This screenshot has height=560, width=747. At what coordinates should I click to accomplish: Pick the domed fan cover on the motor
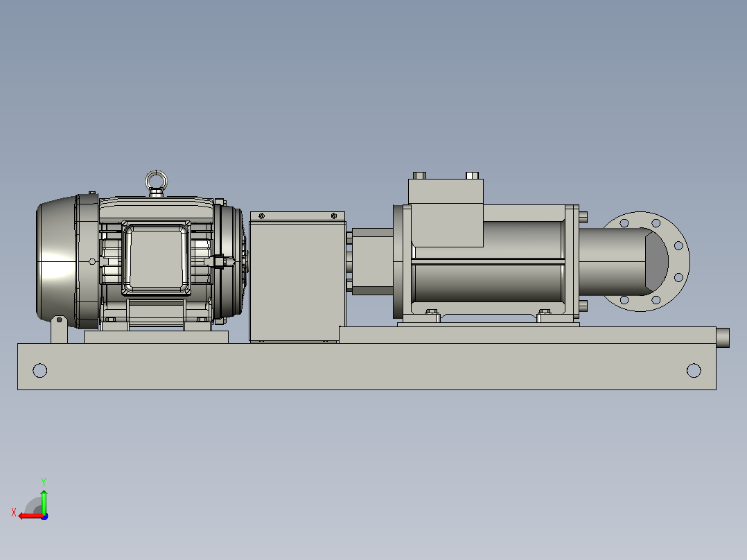click(x=56, y=261)
